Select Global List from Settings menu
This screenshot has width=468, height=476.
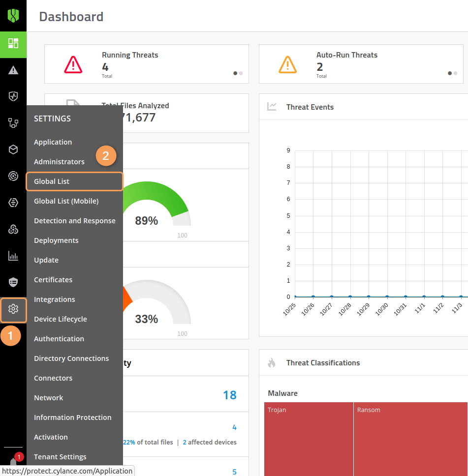pos(52,181)
